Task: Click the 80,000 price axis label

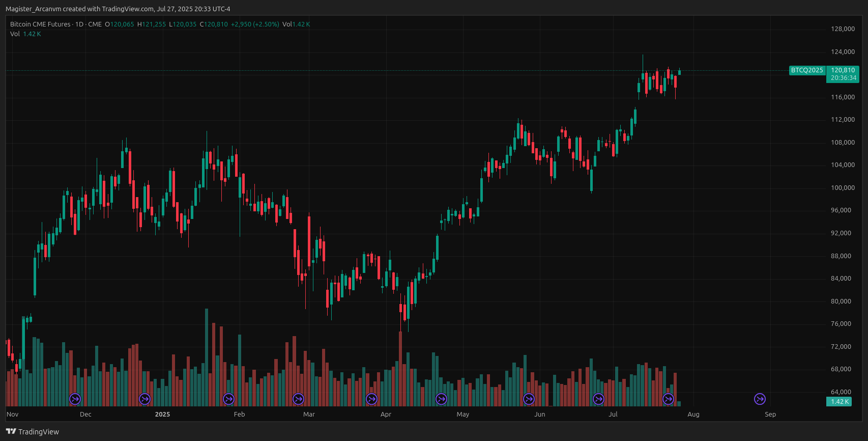Action: click(x=841, y=301)
